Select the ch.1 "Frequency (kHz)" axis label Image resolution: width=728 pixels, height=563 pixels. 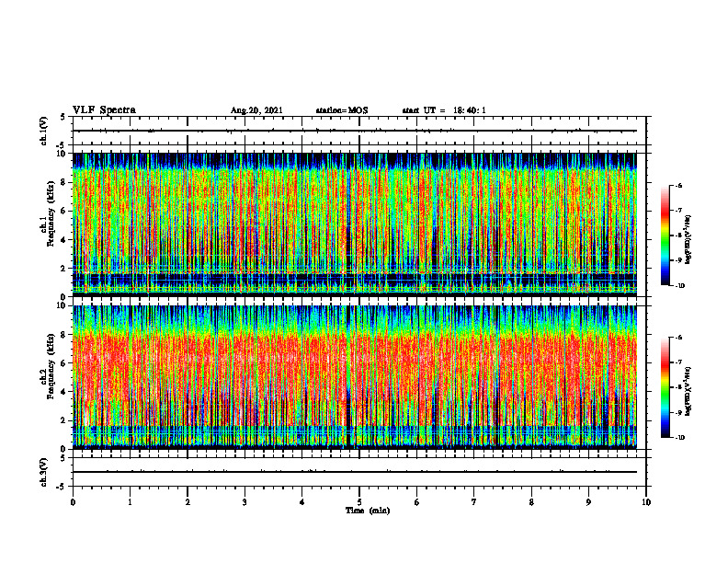(x=51, y=214)
